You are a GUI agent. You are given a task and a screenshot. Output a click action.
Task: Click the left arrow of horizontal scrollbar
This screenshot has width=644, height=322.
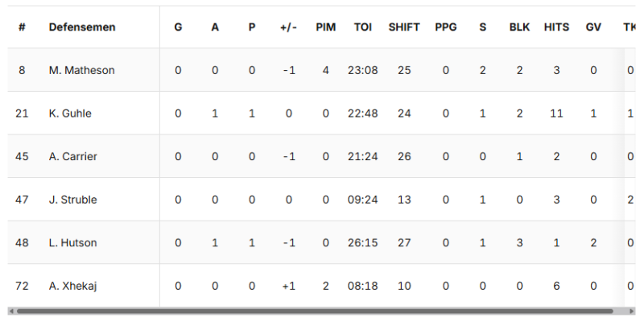[x=10, y=311]
